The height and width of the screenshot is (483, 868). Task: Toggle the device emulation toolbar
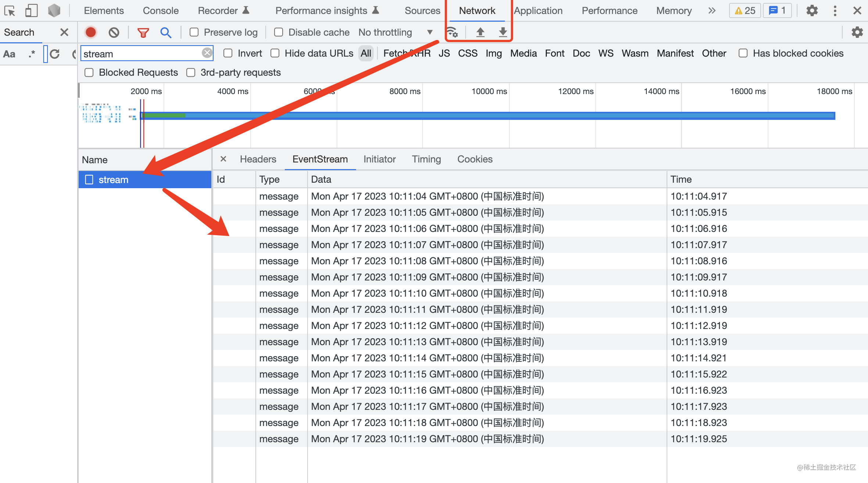coord(31,10)
